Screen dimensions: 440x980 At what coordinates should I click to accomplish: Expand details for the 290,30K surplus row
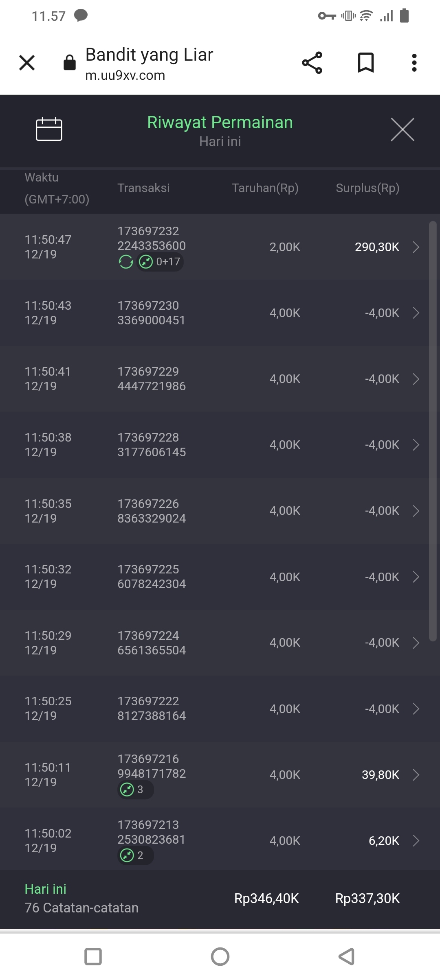(x=416, y=247)
